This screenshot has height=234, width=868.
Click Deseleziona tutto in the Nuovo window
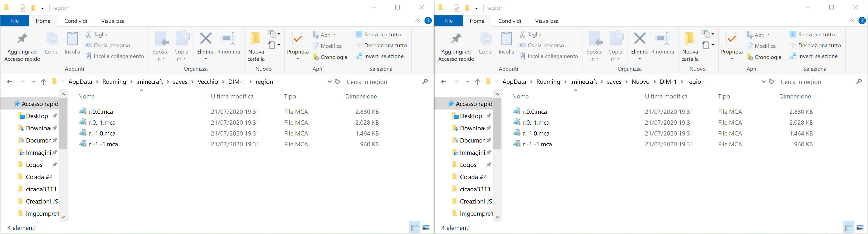pyautogui.click(x=815, y=45)
